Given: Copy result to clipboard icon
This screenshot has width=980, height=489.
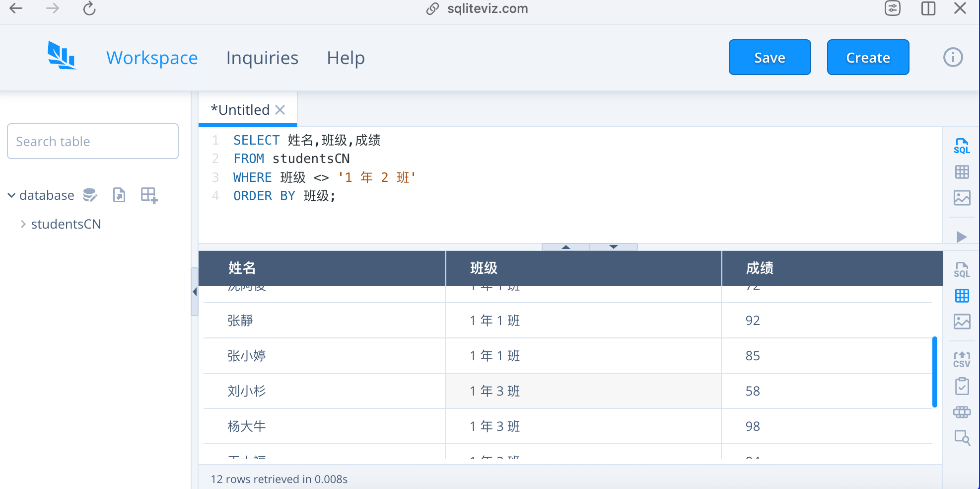Looking at the screenshot, I should [x=962, y=386].
